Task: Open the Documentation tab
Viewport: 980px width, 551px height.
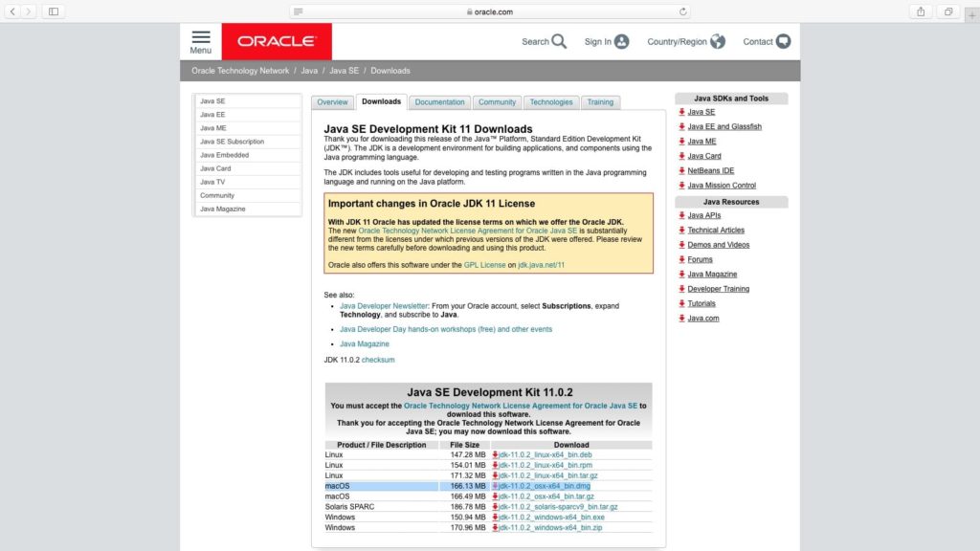Action: 439,101
